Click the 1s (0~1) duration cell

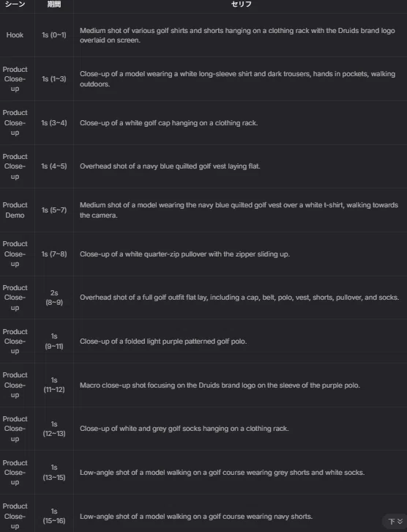54,35
